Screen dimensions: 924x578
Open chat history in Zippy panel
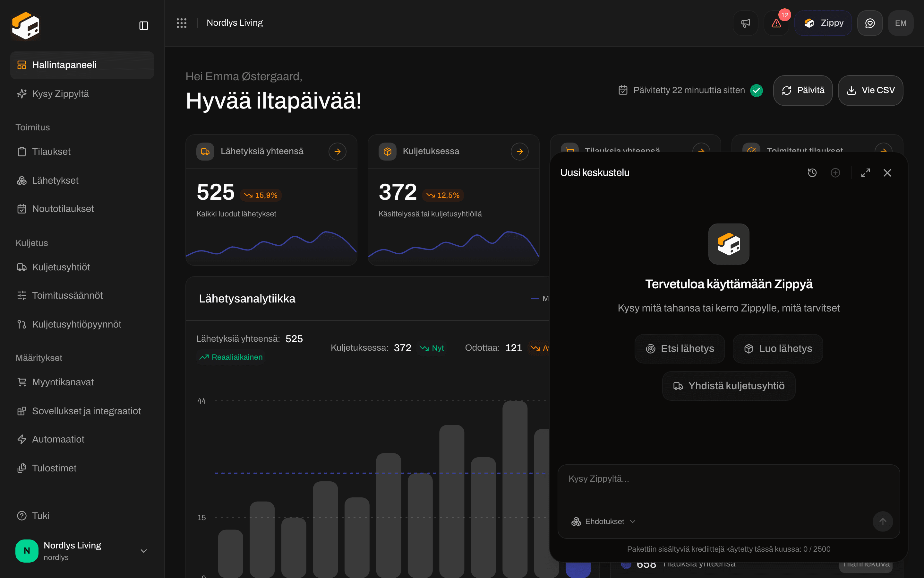pos(812,173)
